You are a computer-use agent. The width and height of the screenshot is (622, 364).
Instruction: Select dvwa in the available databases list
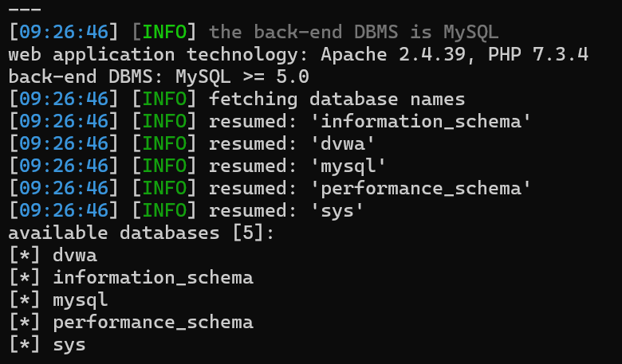75,256
